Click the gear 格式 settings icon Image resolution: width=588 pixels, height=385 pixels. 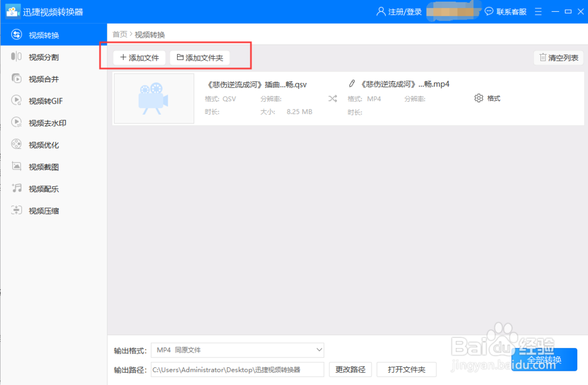[479, 98]
